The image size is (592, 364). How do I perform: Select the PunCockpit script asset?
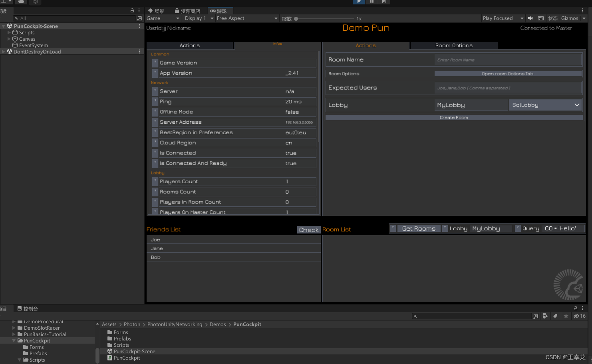(x=124, y=358)
